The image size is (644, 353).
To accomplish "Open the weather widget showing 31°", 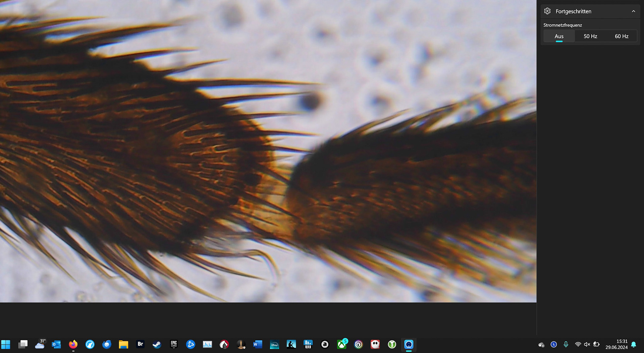I will 40,344.
